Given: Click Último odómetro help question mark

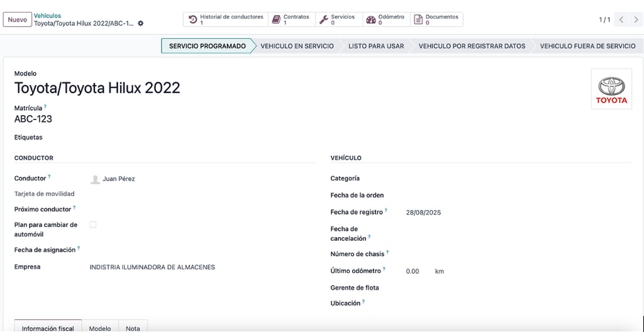Looking at the screenshot, I should pyautogui.click(x=384, y=269).
